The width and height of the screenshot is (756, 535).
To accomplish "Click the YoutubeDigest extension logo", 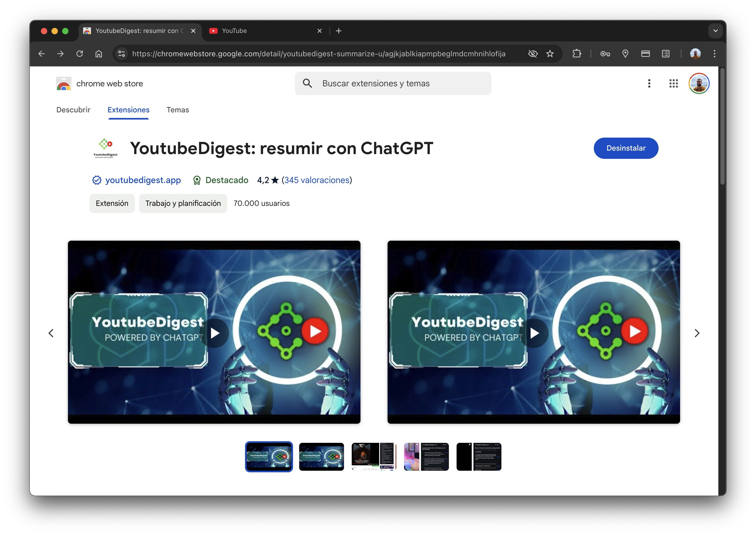I will tap(105, 148).
